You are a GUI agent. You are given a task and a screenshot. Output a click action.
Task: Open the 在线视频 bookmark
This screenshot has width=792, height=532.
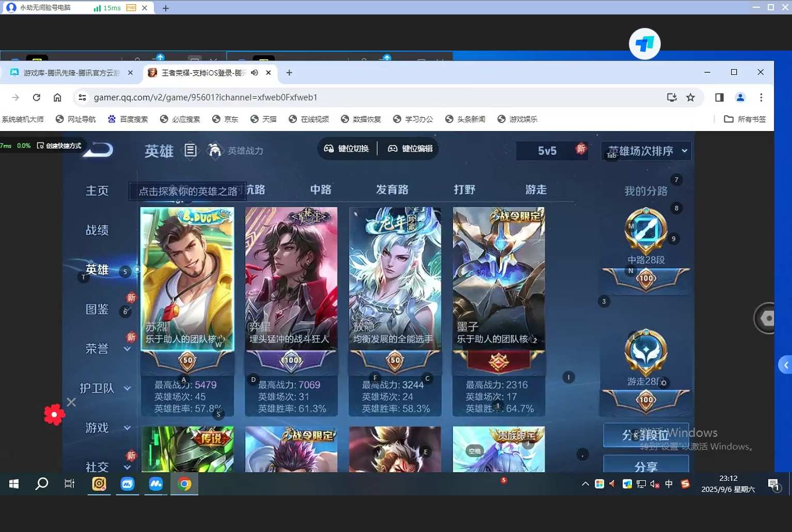[x=309, y=119]
